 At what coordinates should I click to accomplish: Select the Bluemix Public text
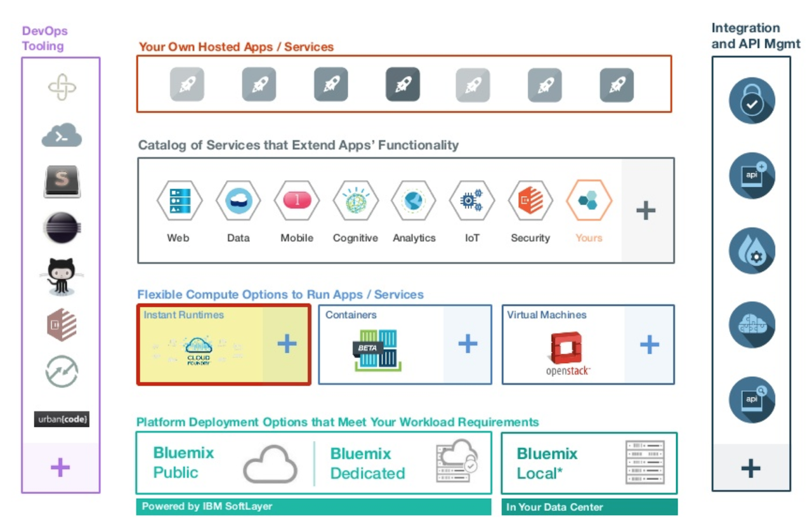(184, 463)
